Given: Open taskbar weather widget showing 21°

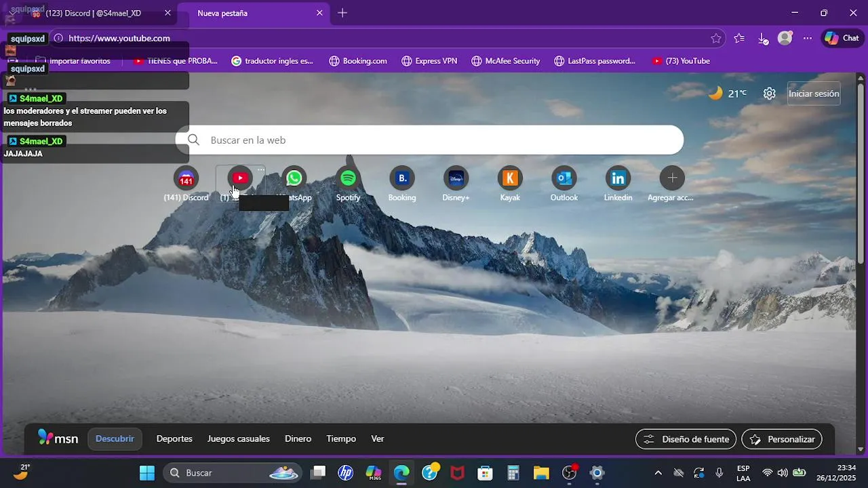Looking at the screenshot, I should (x=22, y=472).
